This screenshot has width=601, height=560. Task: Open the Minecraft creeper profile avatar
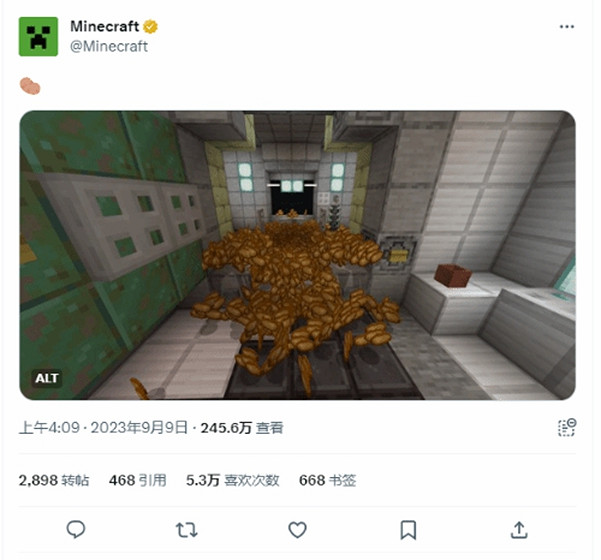click(38, 36)
